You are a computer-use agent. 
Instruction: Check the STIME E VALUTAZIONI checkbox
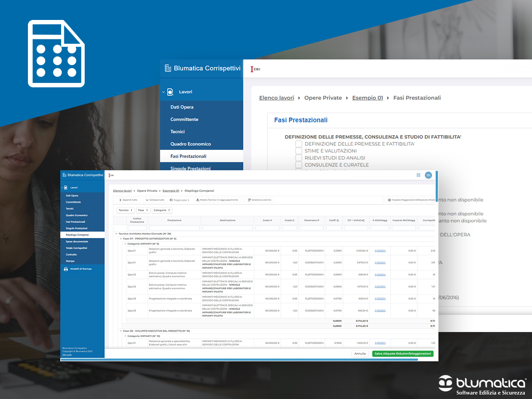pyautogui.click(x=299, y=151)
